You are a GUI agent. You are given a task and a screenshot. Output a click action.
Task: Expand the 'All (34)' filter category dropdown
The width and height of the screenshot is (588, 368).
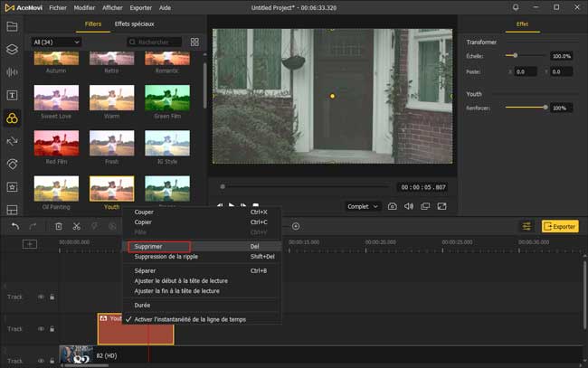click(56, 42)
